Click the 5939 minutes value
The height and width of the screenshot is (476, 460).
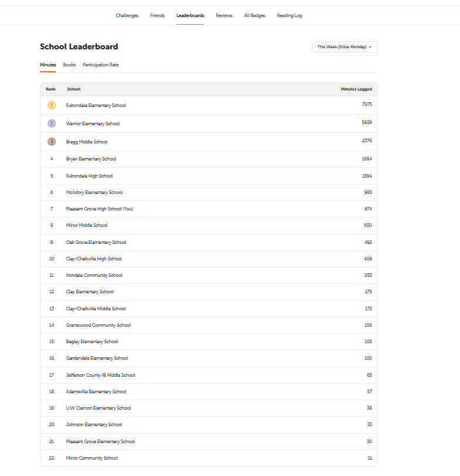click(x=367, y=122)
